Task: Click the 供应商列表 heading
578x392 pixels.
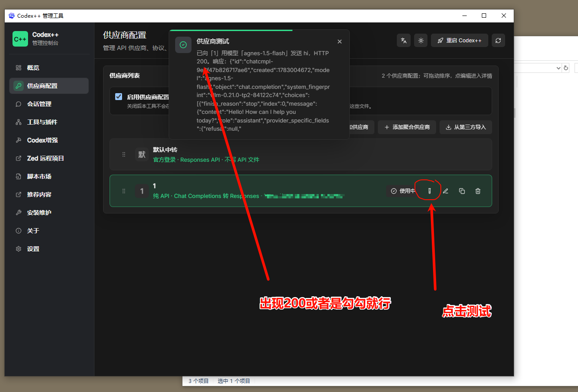Action: (x=125, y=75)
